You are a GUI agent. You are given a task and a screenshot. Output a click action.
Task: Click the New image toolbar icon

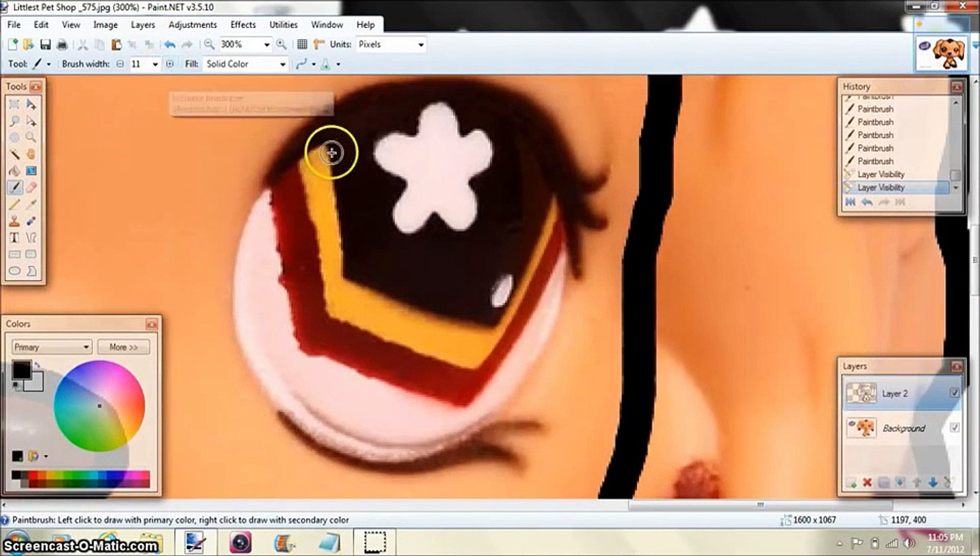point(12,45)
